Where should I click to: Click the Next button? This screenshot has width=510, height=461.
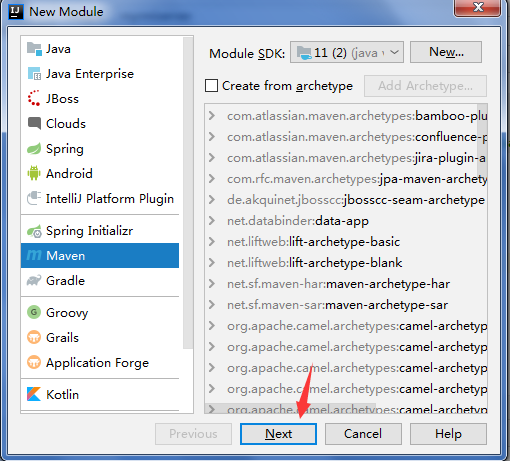[278, 434]
